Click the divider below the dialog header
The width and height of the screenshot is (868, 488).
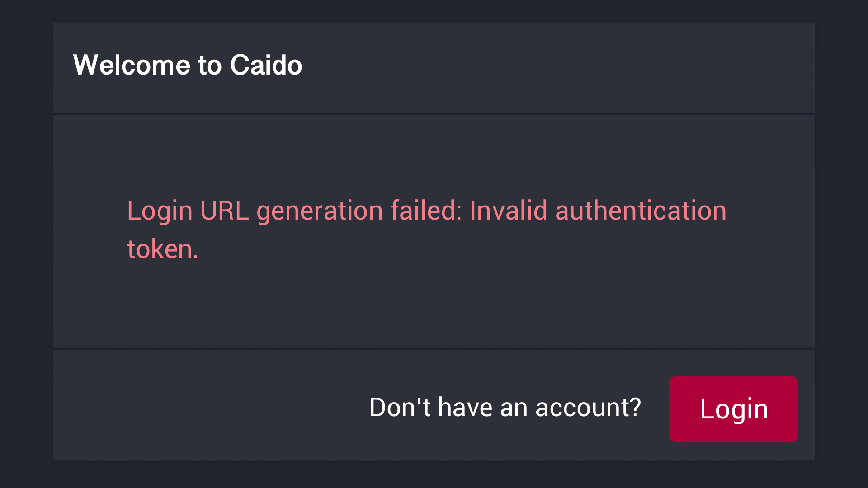tap(434, 113)
